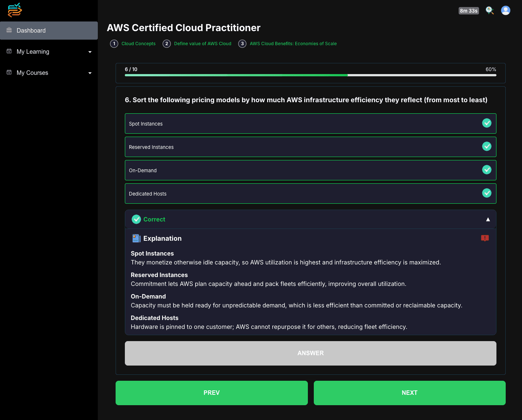The height and width of the screenshot is (420, 522).
Task: Expand the My Courses menu
Action: click(x=90, y=73)
